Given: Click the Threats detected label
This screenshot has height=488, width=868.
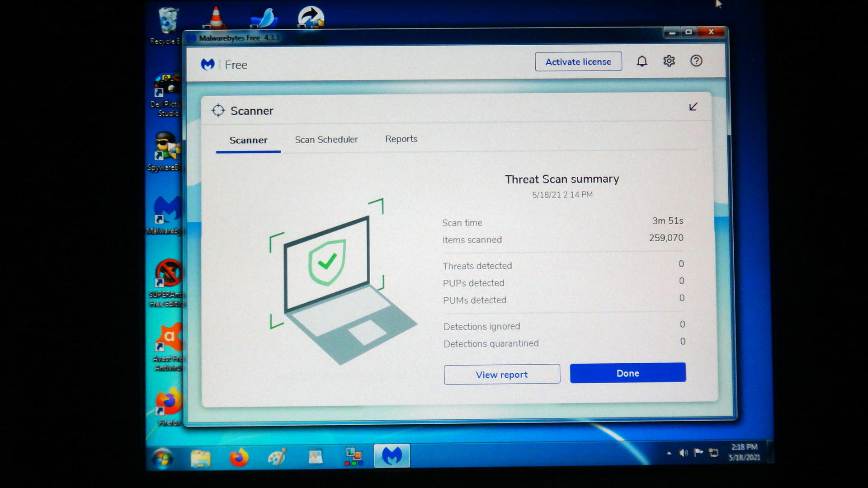Looking at the screenshot, I should coord(477,266).
